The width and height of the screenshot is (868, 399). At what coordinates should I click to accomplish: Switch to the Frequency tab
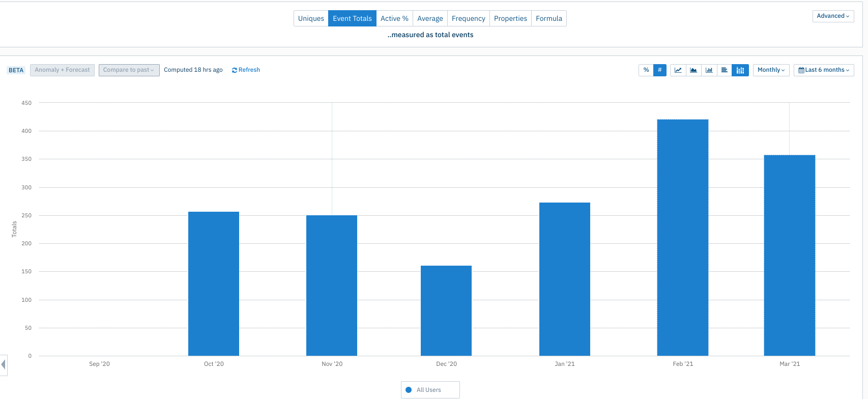pos(468,18)
